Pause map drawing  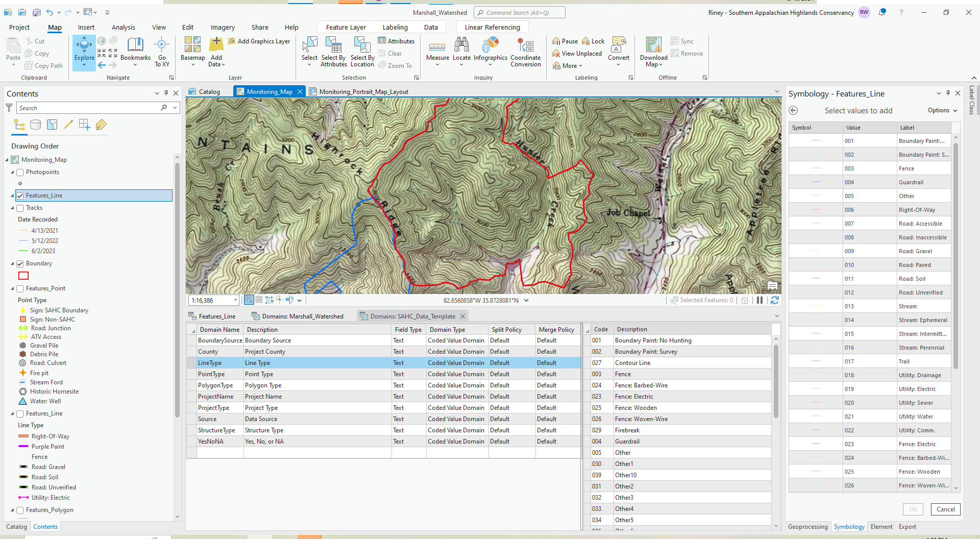click(759, 300)
